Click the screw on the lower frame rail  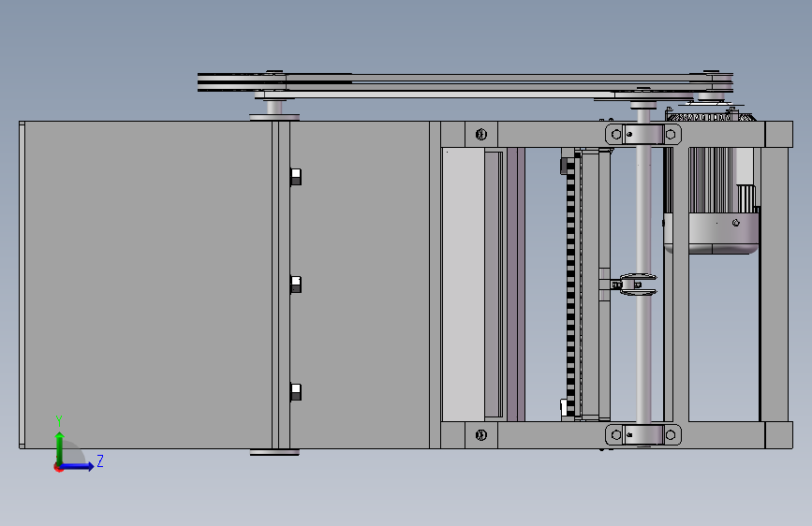(481, 435)
